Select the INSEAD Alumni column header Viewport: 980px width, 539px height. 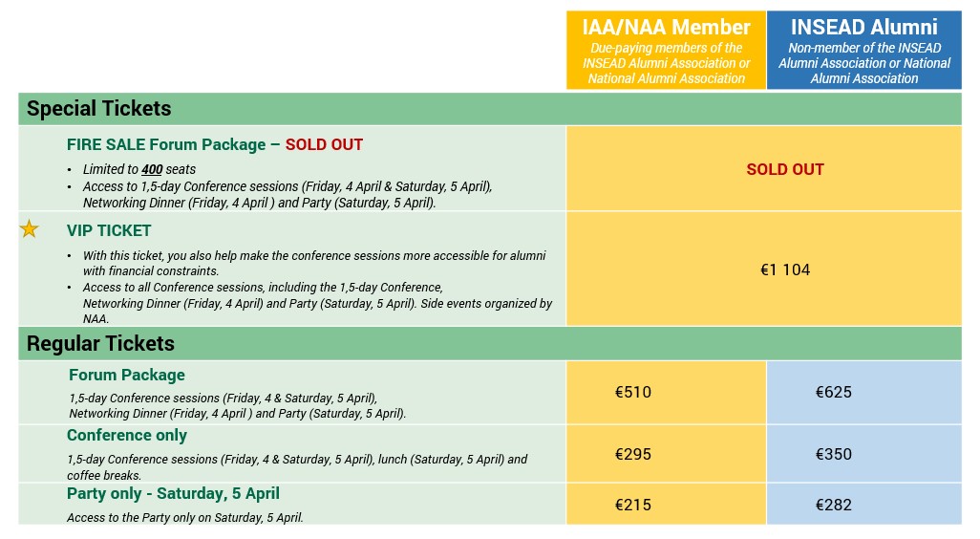coord(863,27)
